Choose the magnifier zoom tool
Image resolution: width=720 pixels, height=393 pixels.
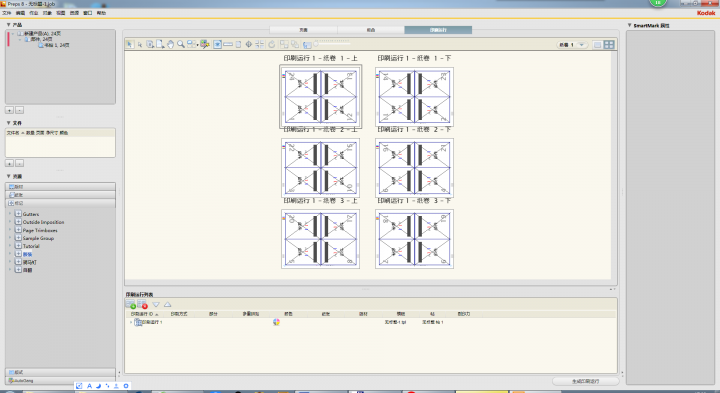tap(181, 44)
